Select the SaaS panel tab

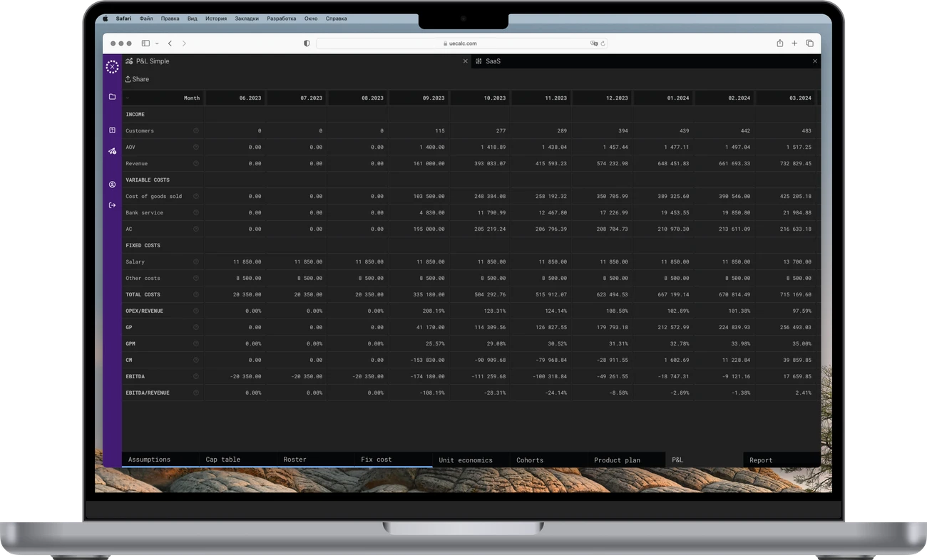click(493, 61)
